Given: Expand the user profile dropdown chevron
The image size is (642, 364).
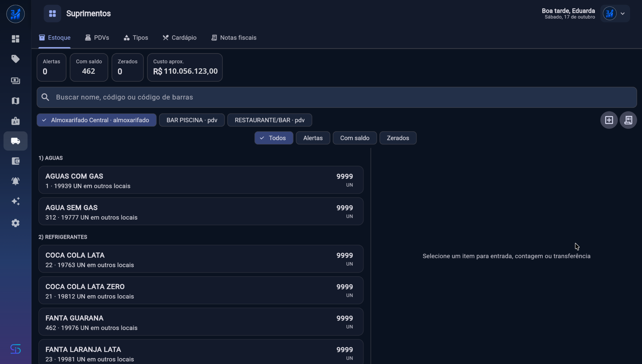Looking at the screenshot, I should pyautogui.click(x=623, y=14).
